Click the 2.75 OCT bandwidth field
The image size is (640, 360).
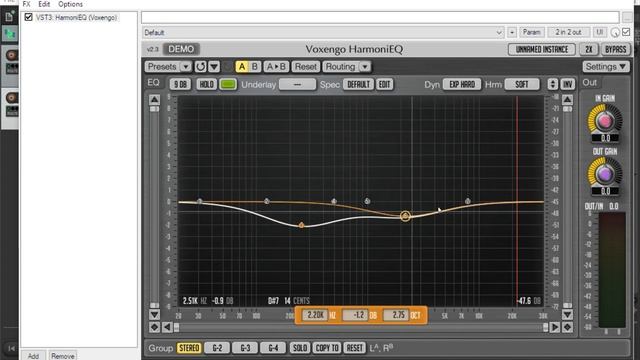point(396,315)
